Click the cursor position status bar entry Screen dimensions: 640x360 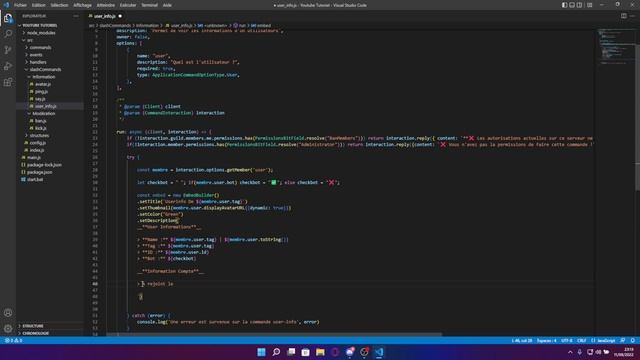pyautogui.click(x=522, y=340)
